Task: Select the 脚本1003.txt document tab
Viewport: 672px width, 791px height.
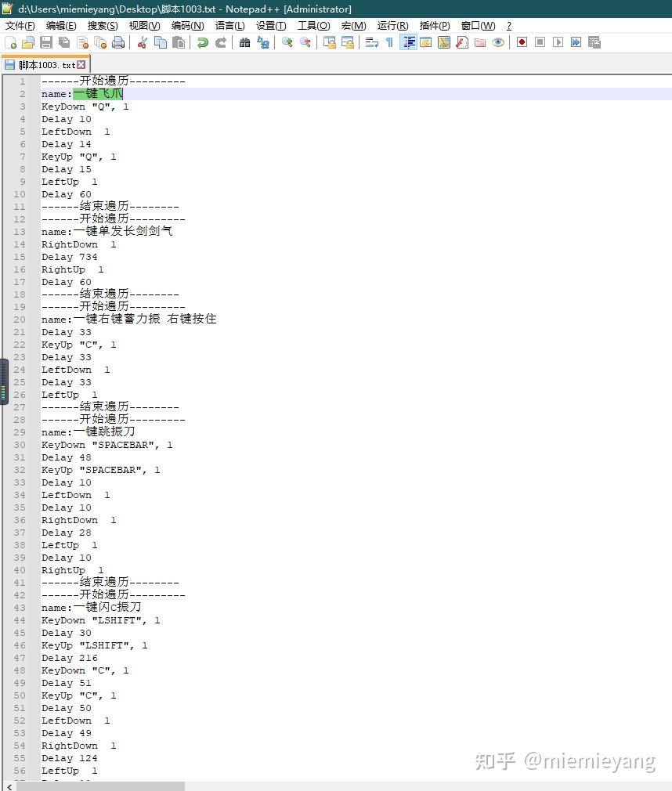Action: click(45, 64)
